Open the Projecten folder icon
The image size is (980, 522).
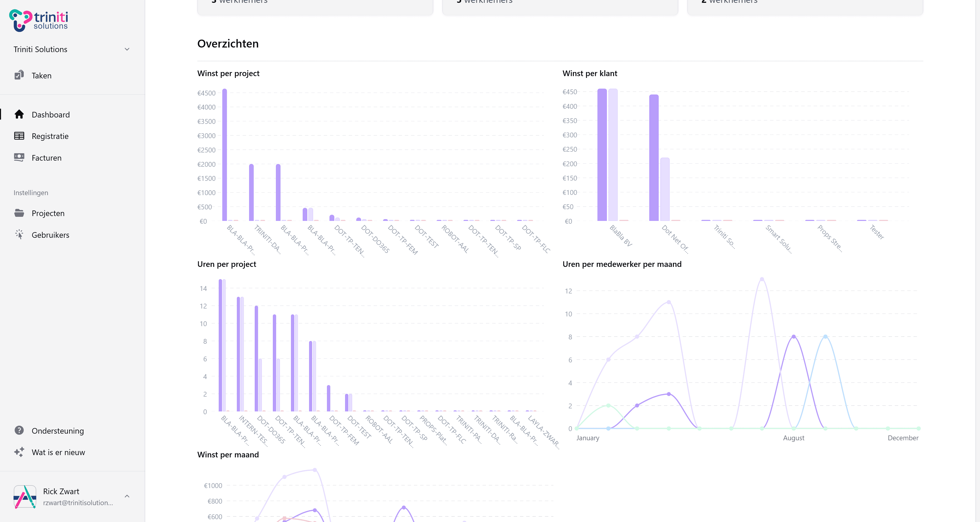click(19, 213)
